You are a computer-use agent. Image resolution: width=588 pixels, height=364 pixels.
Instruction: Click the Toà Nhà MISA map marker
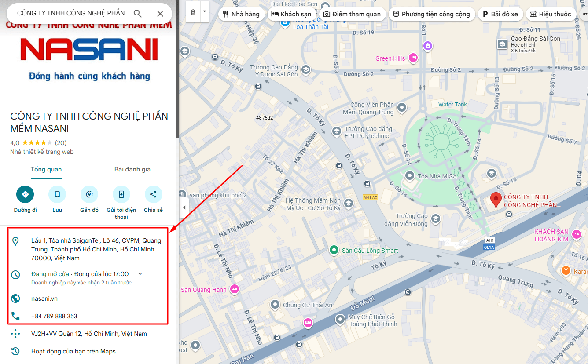tap(410, 176)
